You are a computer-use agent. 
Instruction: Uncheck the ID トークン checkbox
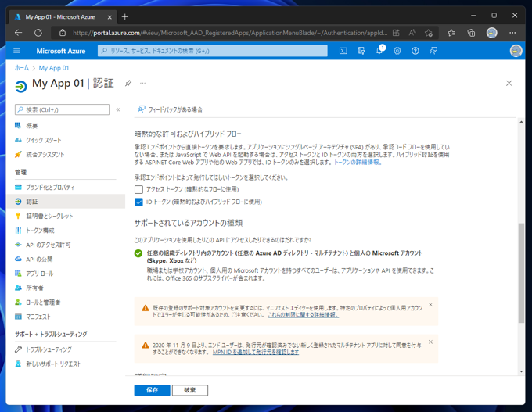(138, 202)
